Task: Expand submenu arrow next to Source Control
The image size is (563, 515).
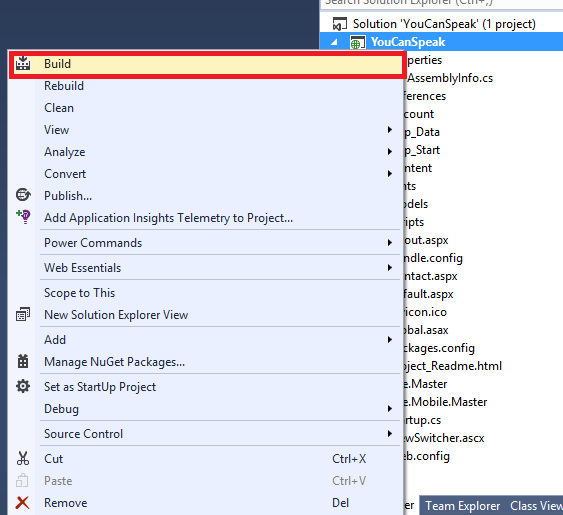Action: click(390, 433)
